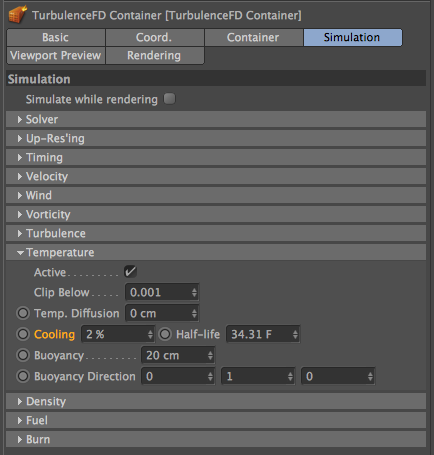Toggle the Cooling keyframe dot
The width and height of the screenshot is (434, 455).
(23, 334)
